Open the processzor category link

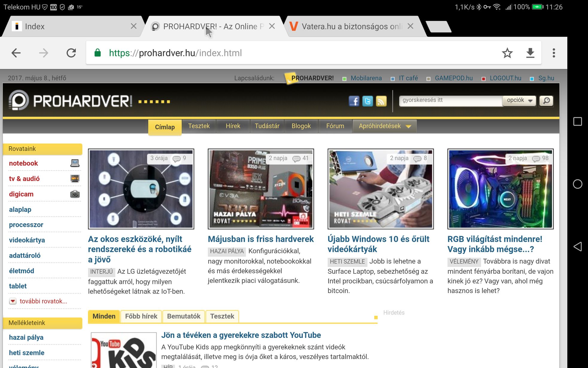tap(26, 225)
